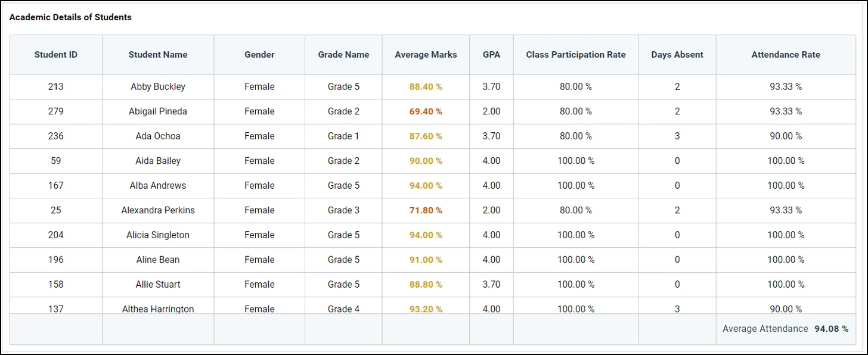Sort by the Days Absent column header

pos(677,54)
